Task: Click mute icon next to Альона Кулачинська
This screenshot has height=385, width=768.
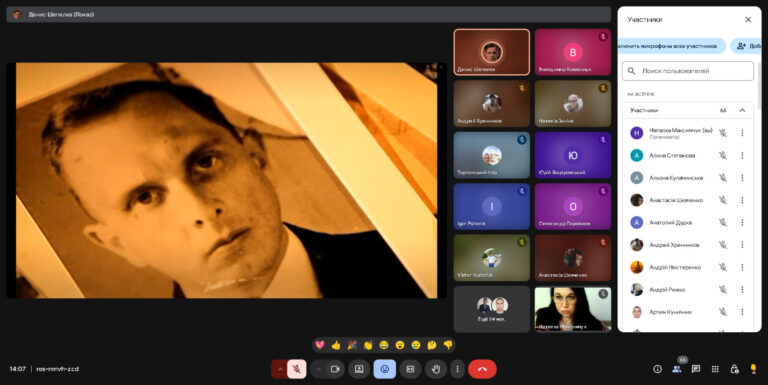Action: click(x=722, y=178)
